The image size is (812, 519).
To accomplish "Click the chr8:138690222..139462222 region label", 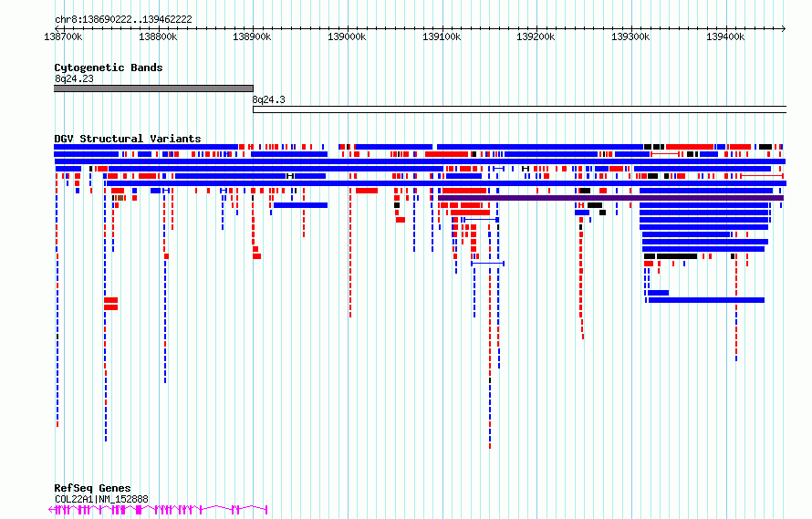I will [123, 19].
